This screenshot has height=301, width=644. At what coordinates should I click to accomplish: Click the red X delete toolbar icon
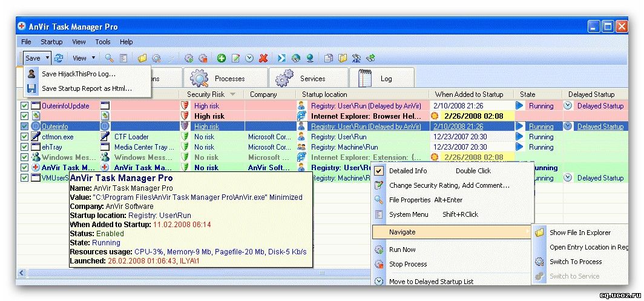pyautogui.click(x=263, y=58)
